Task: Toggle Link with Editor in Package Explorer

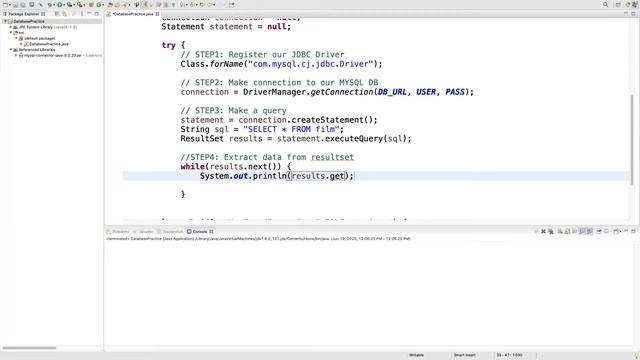Action: pos(64,14)
